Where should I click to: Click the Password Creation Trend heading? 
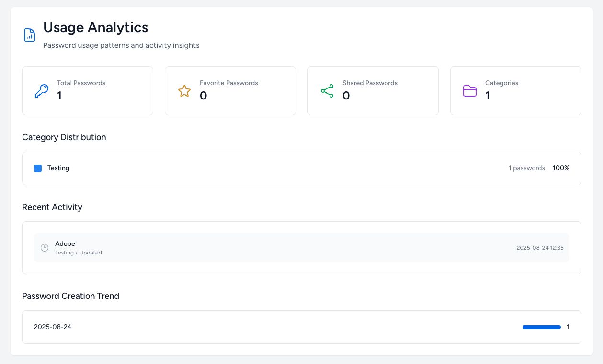(70, 296)
